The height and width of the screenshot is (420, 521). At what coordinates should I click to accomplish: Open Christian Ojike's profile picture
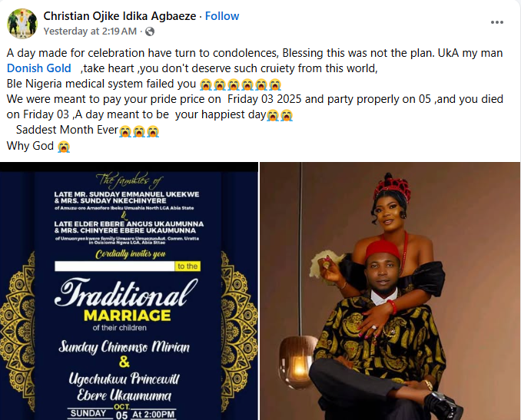click(22, 24)
